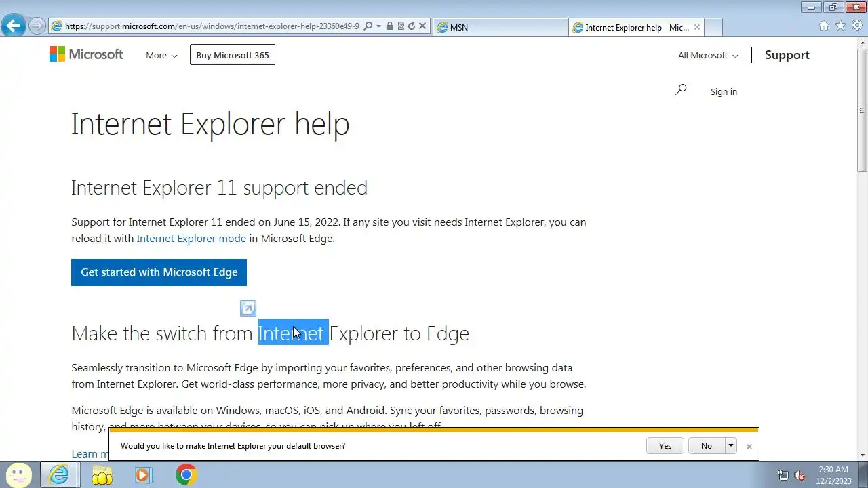Go back using the browser Back arrow

click(x=14, y=26)
